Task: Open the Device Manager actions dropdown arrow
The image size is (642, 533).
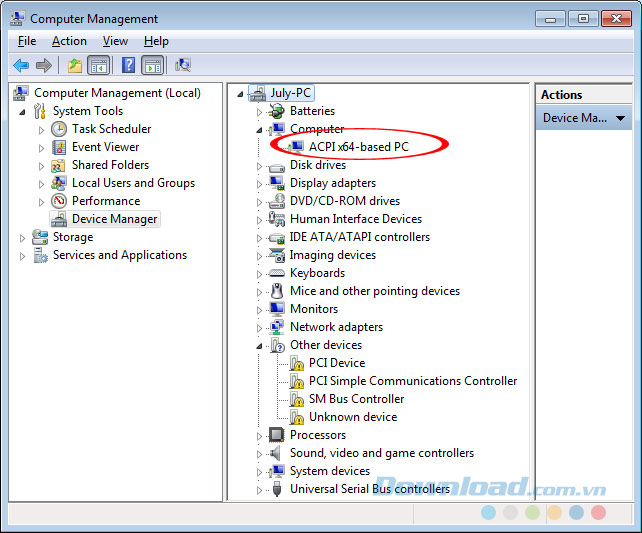Action: (620, 118)
